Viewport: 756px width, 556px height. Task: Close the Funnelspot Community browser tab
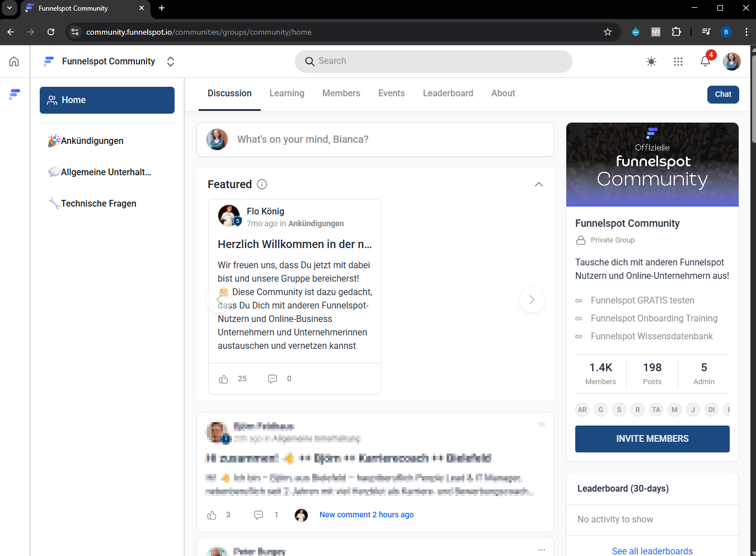coord(142,8)
